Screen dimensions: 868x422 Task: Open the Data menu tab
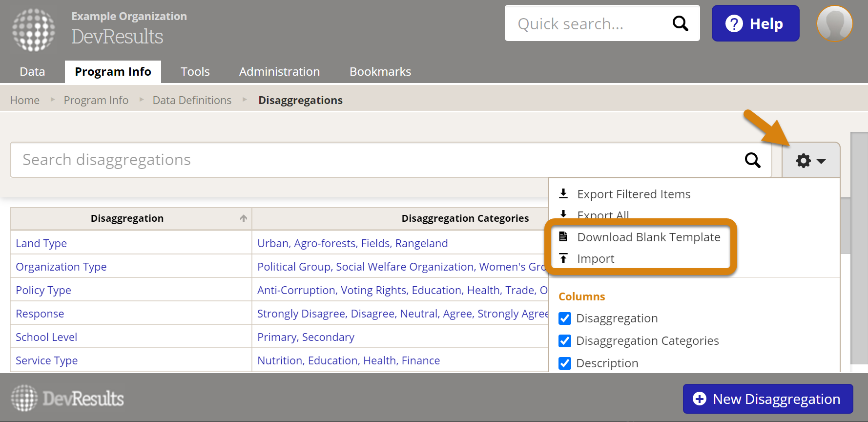(x=32, y=72)
